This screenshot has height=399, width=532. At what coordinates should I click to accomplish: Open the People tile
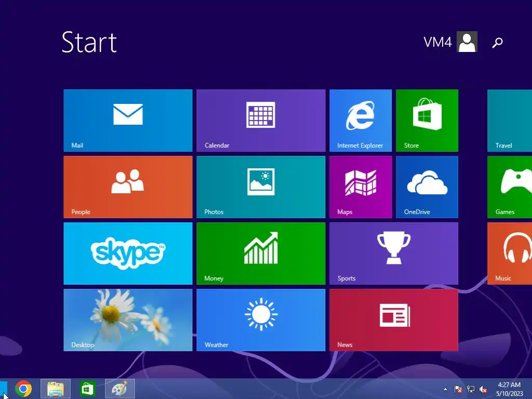coord(128,187)
